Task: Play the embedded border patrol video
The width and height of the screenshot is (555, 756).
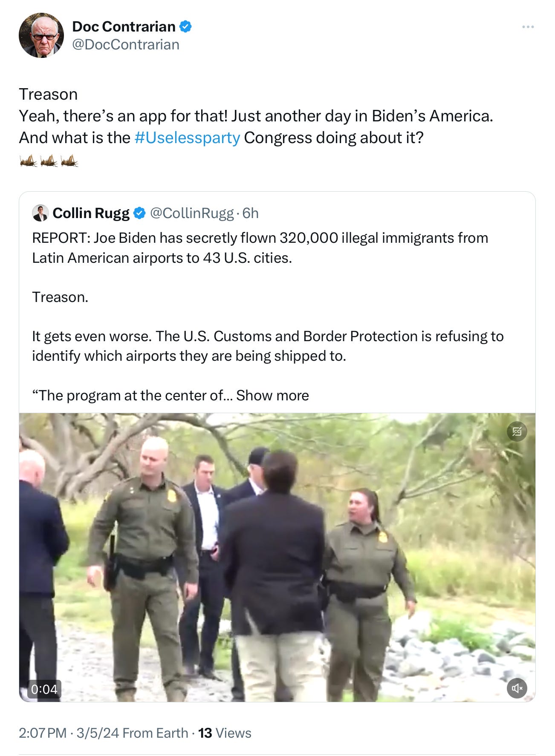Action: (277, 557)
